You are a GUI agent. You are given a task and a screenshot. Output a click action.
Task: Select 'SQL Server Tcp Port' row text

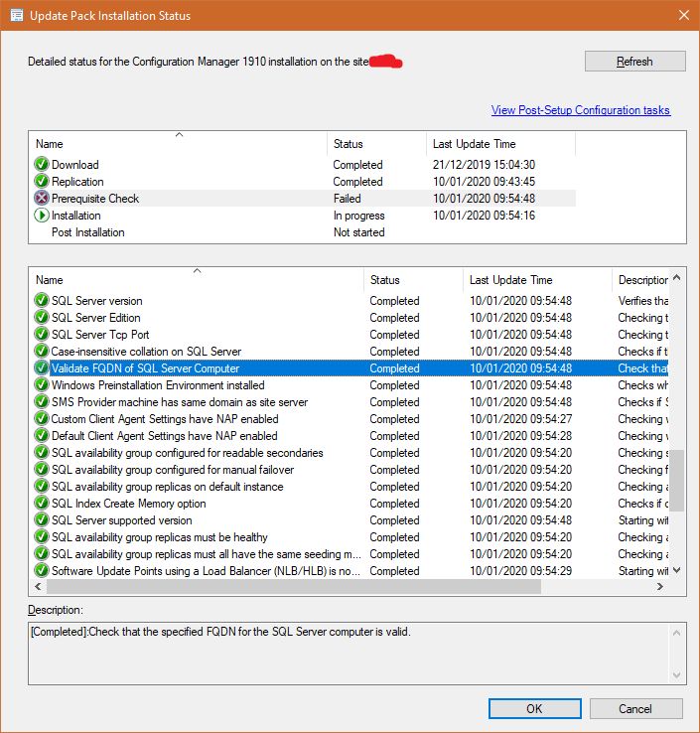[100, 335]
